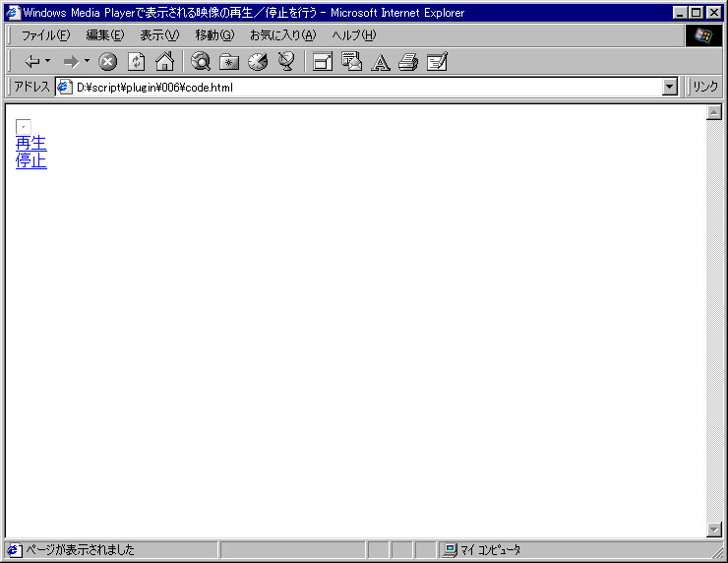Click the address bar URL field

coord(366,88)
